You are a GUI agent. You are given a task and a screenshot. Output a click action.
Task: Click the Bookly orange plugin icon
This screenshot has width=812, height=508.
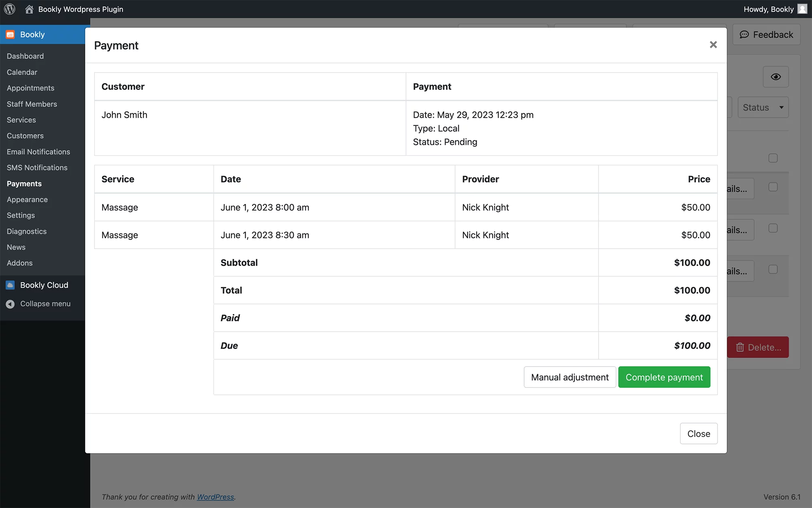10,35
